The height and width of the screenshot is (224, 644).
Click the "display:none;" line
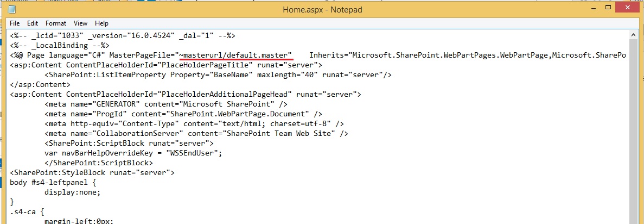pyautogui.click(x=73, y=192)
